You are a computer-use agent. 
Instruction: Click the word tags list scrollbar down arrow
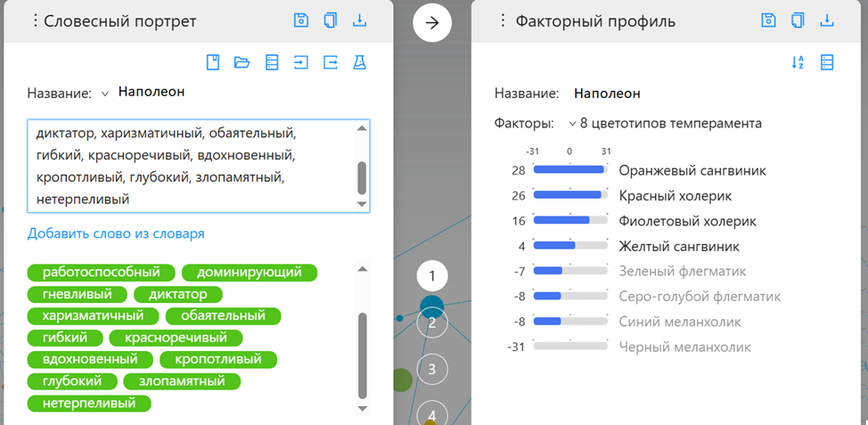362,407
